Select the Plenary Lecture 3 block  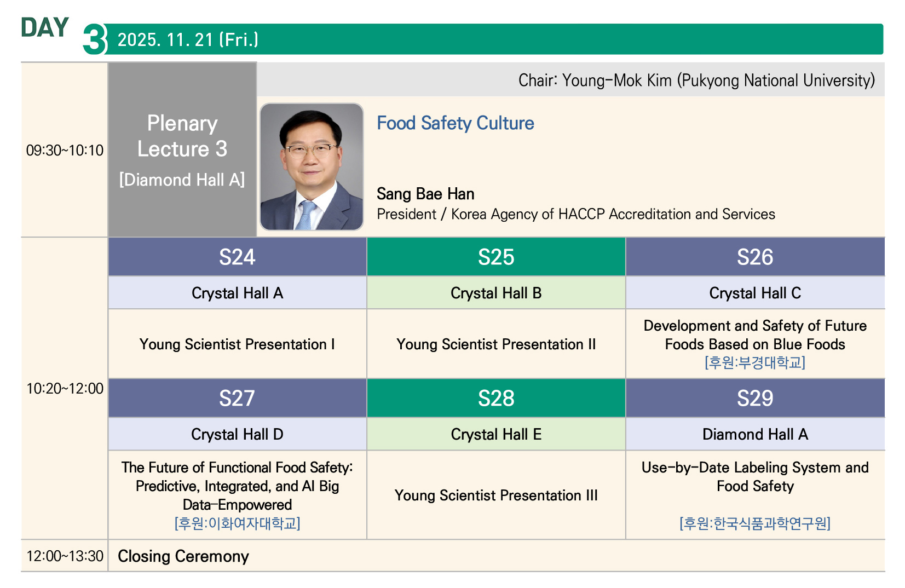[x=182, y=149]
